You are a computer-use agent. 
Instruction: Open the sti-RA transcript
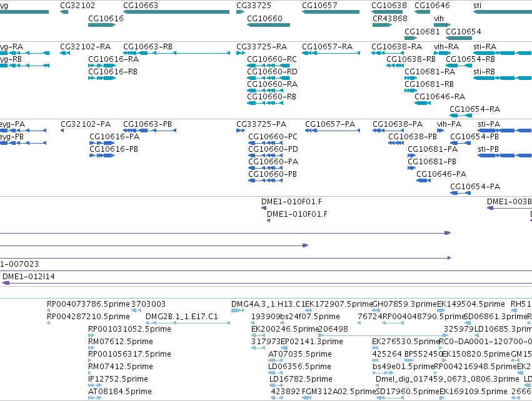click(503, 53)
